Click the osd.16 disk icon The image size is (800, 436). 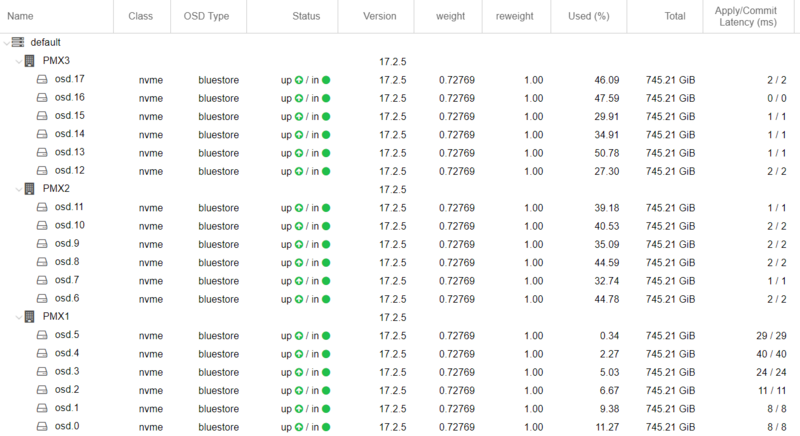point(42,97)
